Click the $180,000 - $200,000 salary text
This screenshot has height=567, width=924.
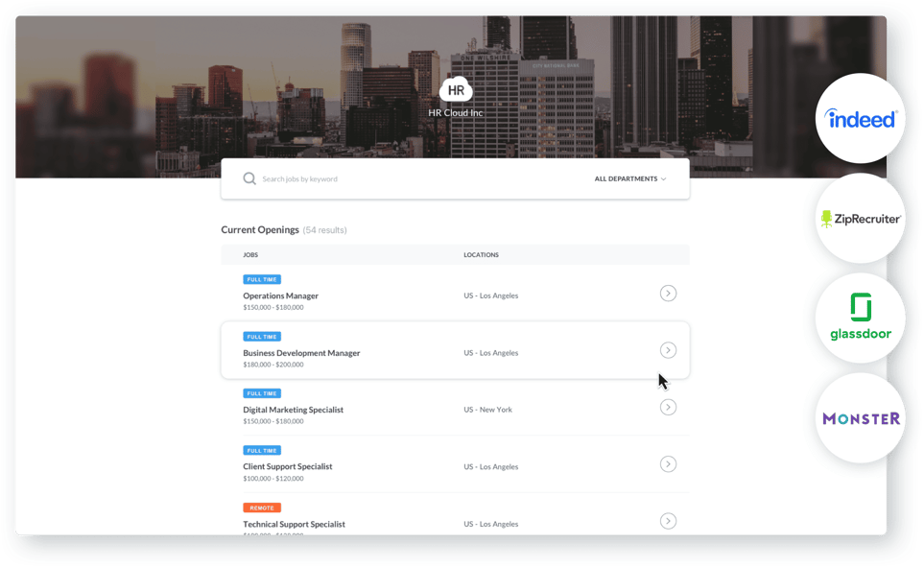click(x=273, y=365)
